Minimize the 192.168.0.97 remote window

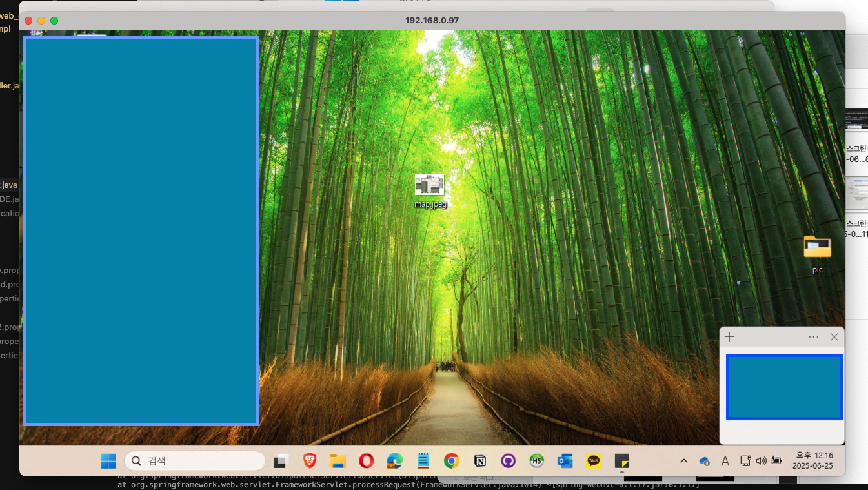click(41, 21)
